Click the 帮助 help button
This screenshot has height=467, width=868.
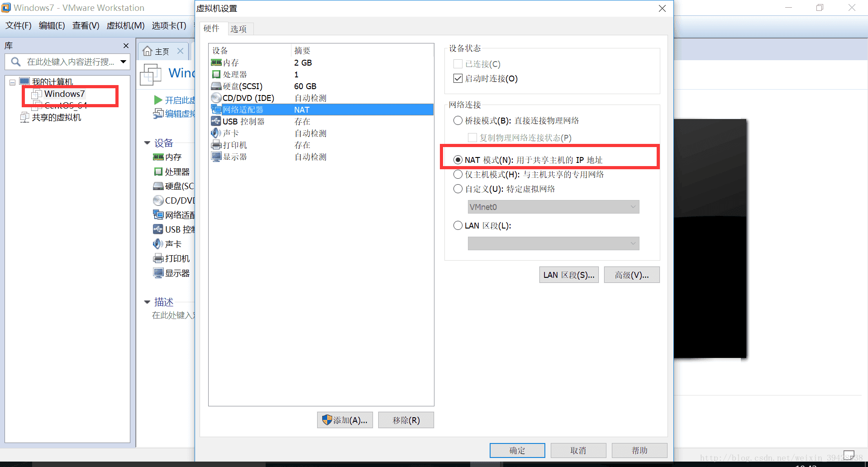(x=639, y=450)
